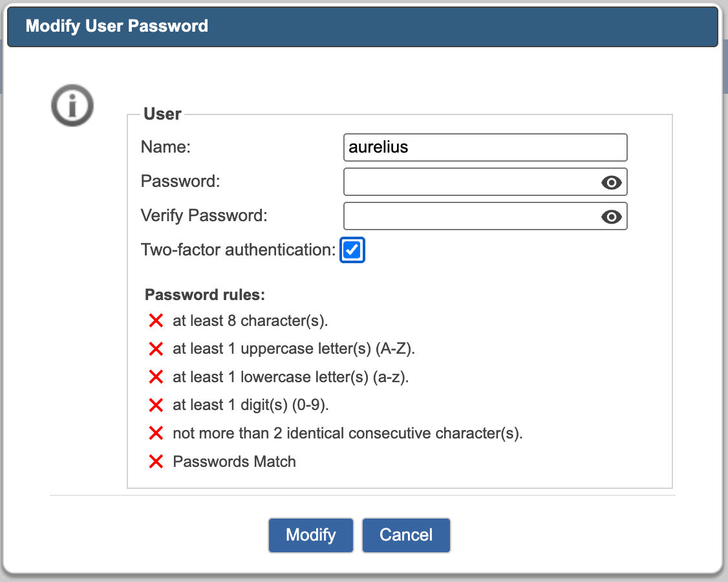Click the Two-factor authentication label
The width and height of the screenshot is (728, 582).
238,250
